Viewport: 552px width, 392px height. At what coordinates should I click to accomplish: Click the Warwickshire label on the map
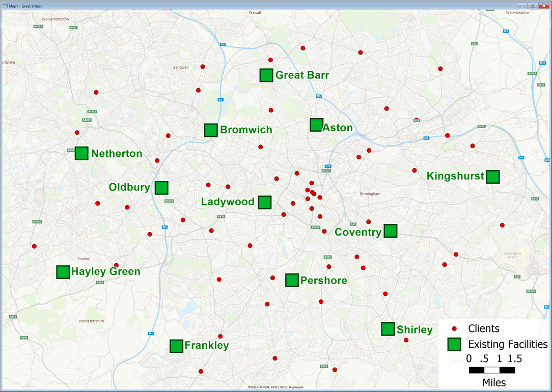[x=517, y=13]
